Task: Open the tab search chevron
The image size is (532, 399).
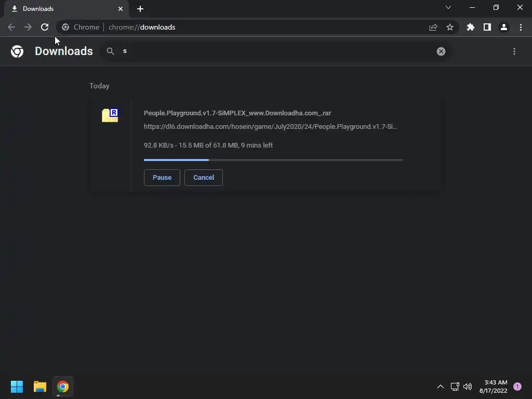Action: [x=448, y=7]
